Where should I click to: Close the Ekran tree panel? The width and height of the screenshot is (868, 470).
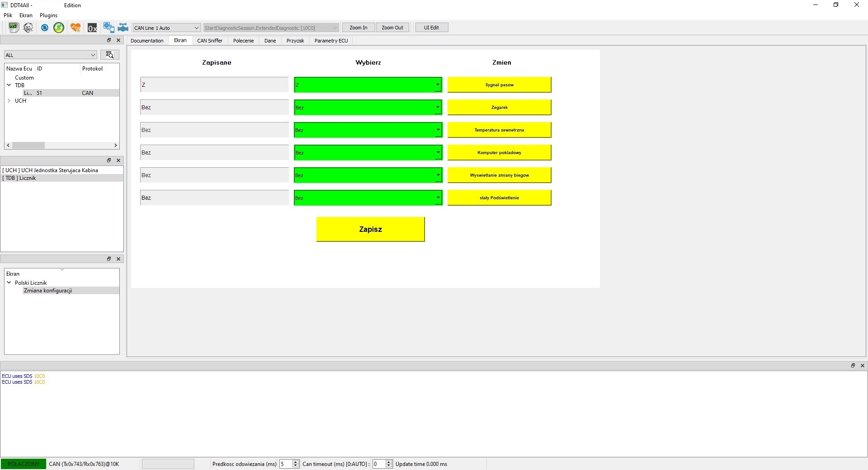(x=118, y=259)
